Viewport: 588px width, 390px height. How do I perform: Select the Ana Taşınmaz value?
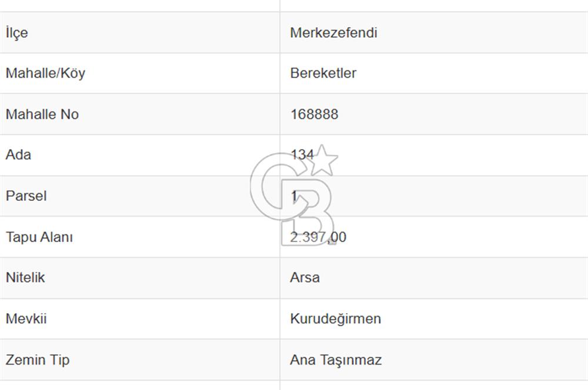pyautogui.click(x=335, y=359)
